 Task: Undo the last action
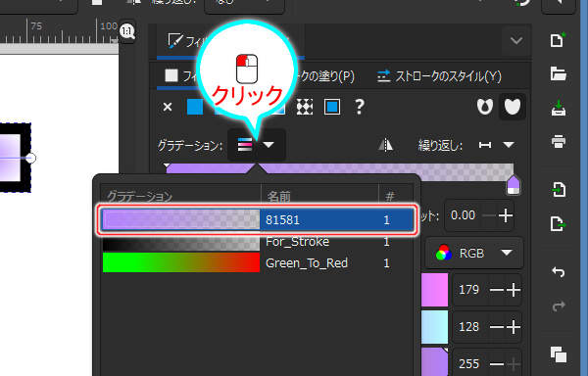pos(559,271)
